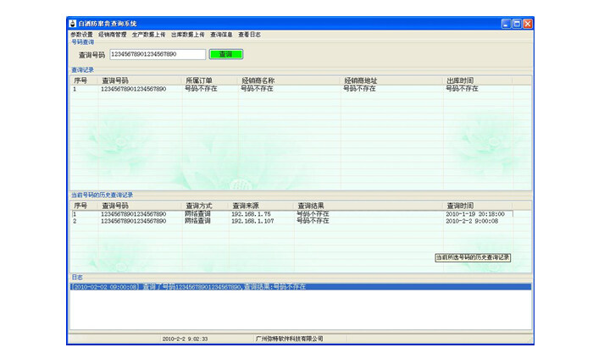Open the 经销商管理 menu

(112, 35)
